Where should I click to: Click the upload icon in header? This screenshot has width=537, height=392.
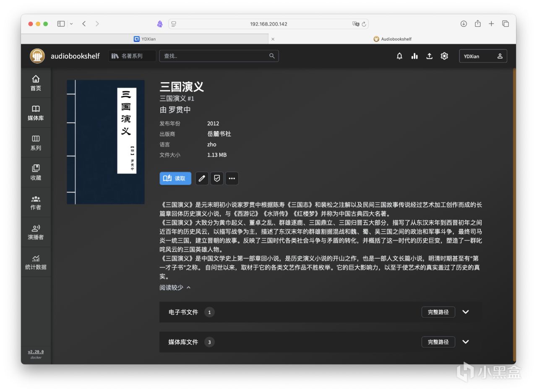pos(429,56)
